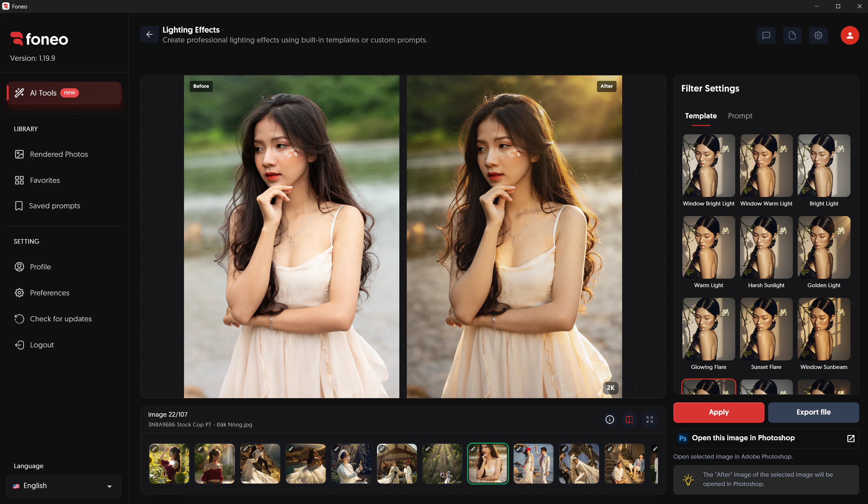Click the Export file button
This screenshot has height=504, width=868.
(x=813, y=412)
